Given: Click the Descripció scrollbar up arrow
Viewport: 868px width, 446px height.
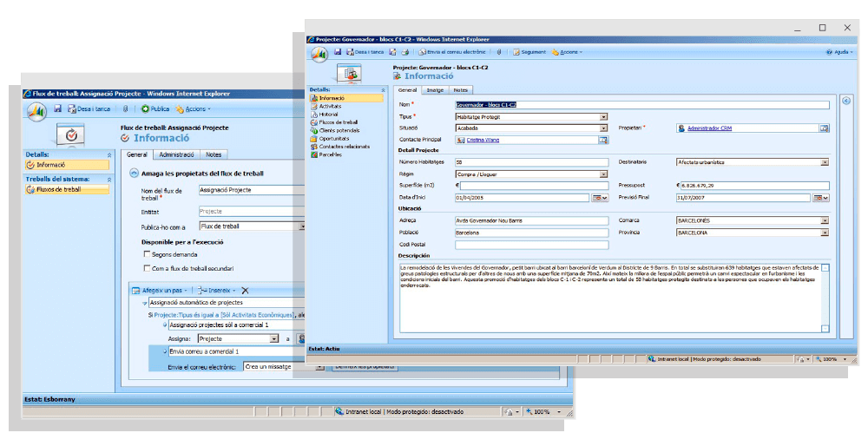Looking at the screenshot, I should [825, 268].
